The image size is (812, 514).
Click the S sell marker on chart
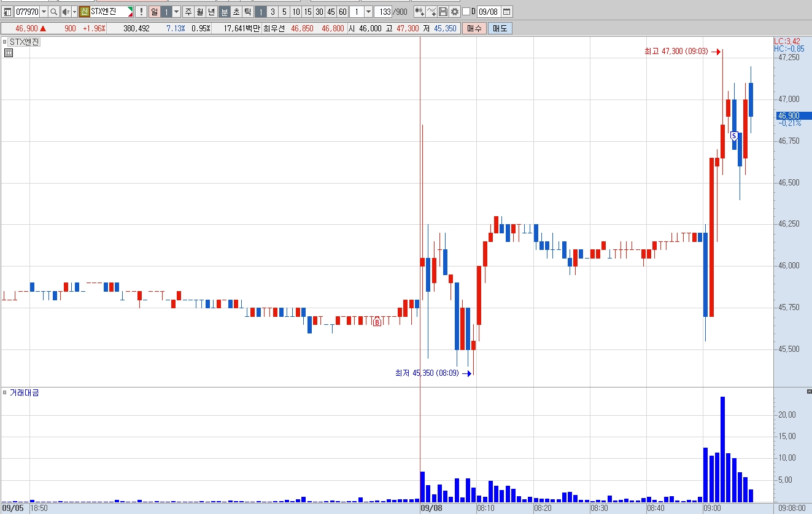coord(734,136)
